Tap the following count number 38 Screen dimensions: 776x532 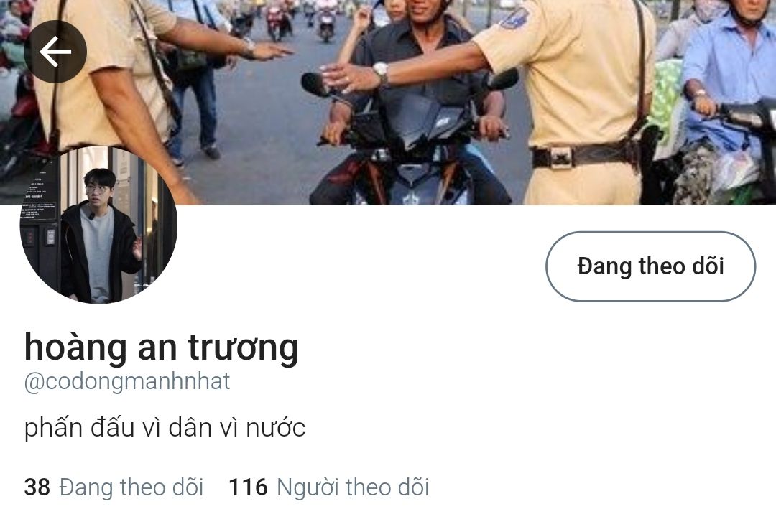tap(37, 487)
